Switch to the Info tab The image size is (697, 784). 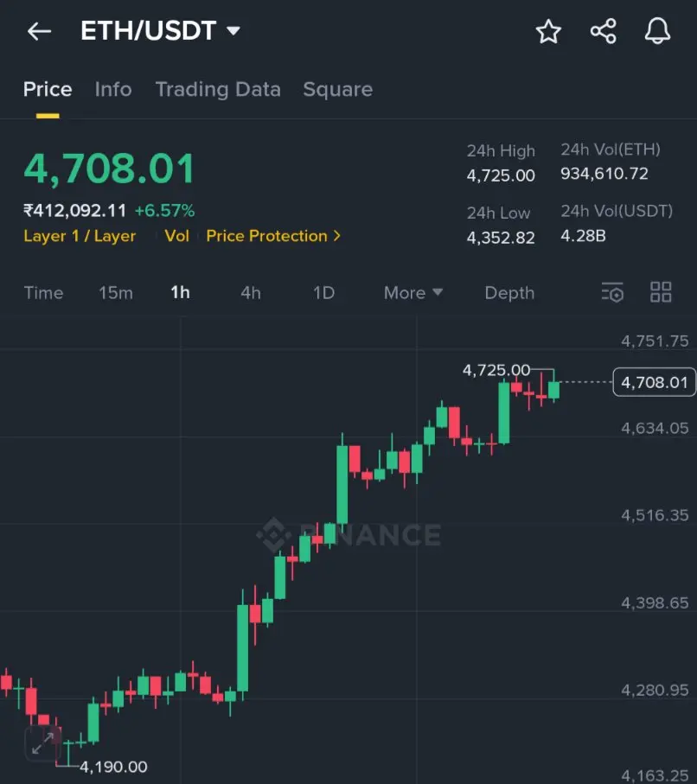pos(113,90)
